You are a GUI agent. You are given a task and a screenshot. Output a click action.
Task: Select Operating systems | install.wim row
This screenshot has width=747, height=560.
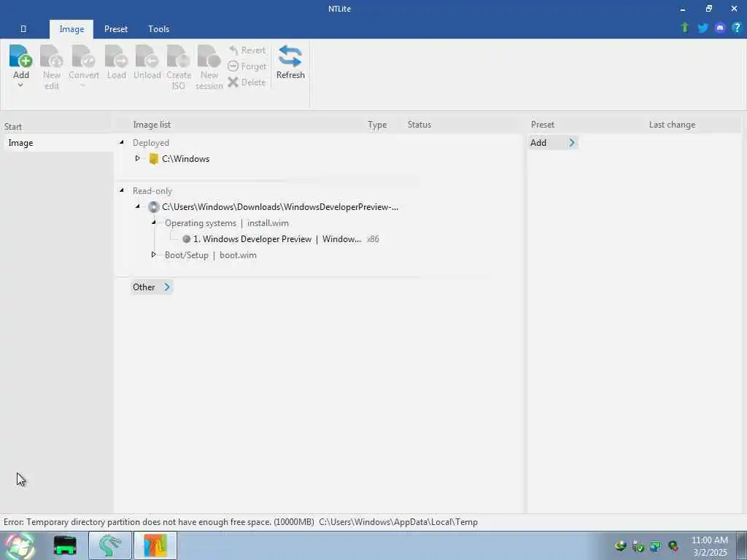click(227, 223)
